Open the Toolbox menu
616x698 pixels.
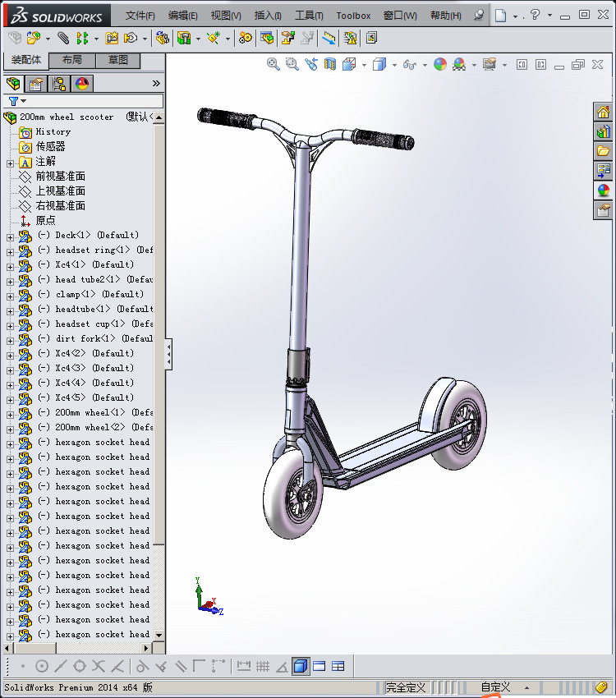click(x=353, y=16)
